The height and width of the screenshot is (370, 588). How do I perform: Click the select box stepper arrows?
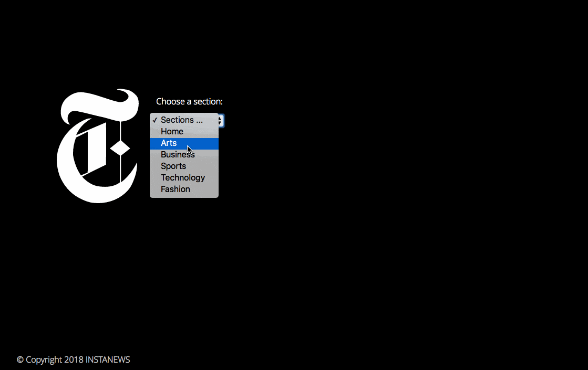221,121
